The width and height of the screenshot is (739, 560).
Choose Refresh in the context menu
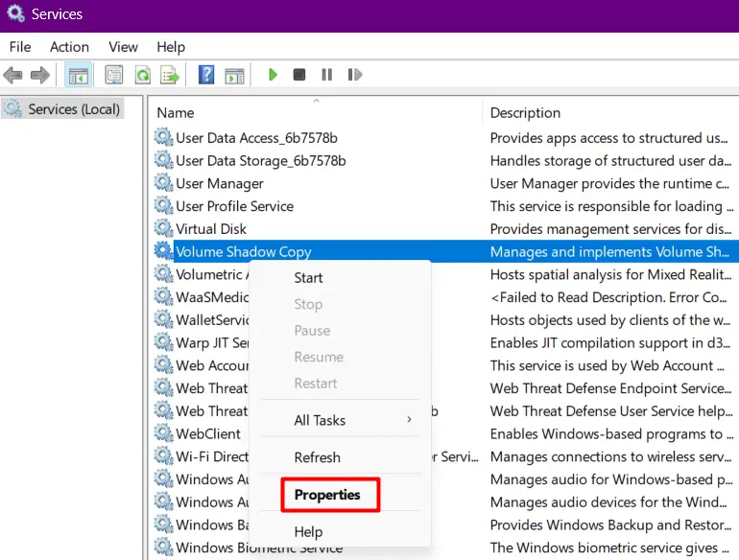317,457
